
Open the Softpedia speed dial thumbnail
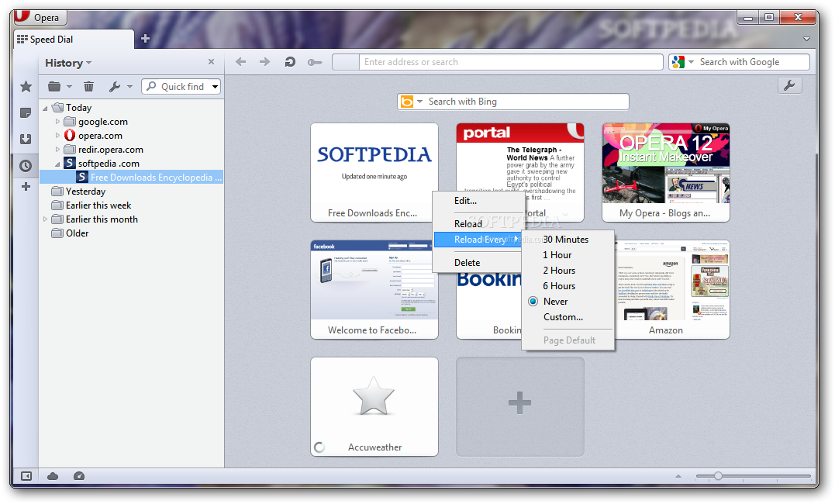(374, 172)
